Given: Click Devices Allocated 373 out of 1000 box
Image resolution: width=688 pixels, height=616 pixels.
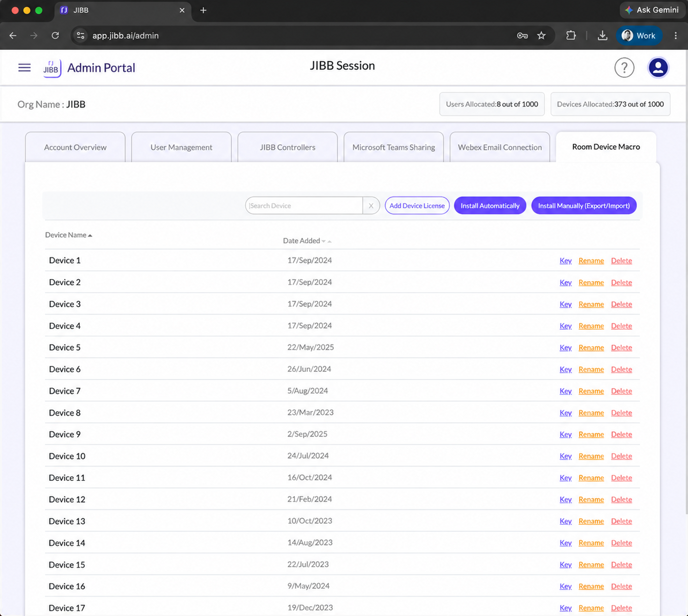Looking at the screenshot, I should click(610, 104).
